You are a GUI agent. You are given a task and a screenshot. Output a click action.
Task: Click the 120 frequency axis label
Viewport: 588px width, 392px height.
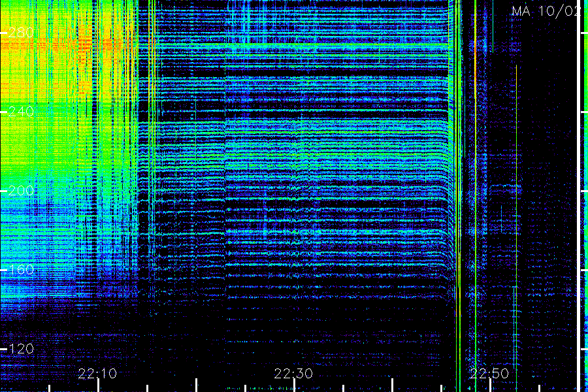[x=21, y=349]
